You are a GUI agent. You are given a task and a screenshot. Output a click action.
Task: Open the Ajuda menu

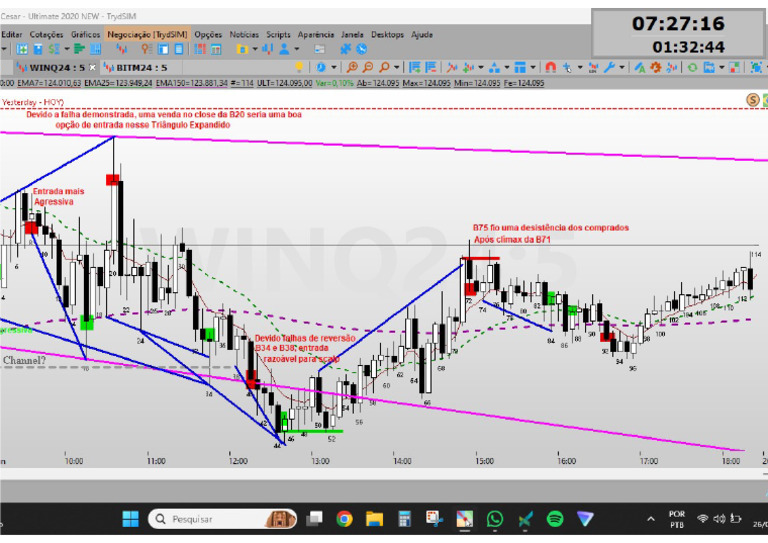pos(422,34)
